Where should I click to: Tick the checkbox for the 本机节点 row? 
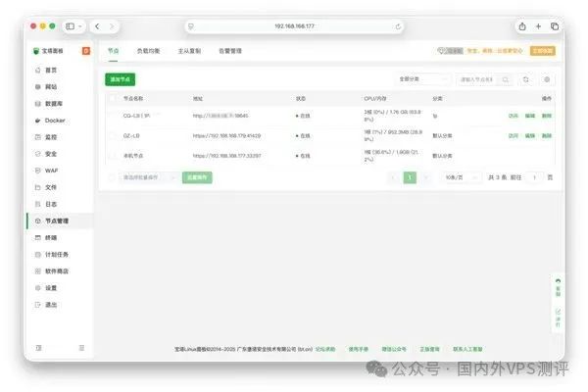[112, 155]
